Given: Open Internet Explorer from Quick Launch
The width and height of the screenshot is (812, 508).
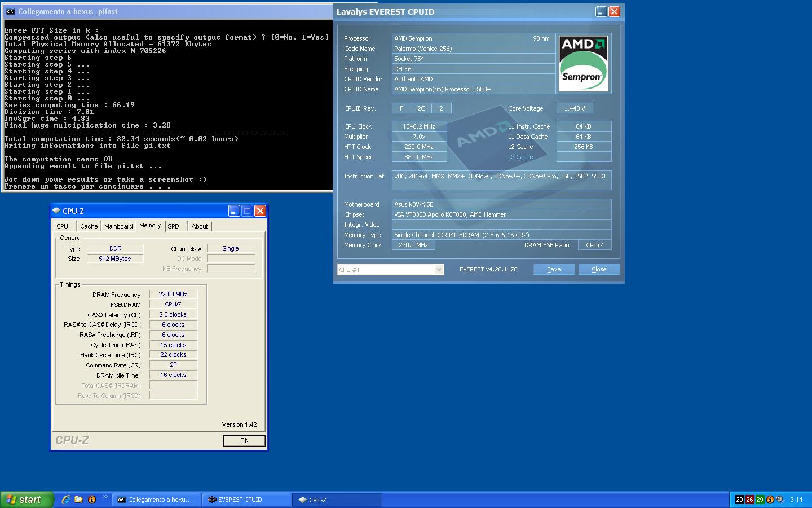Looking at the screenshot, I should tap(66, 500).
